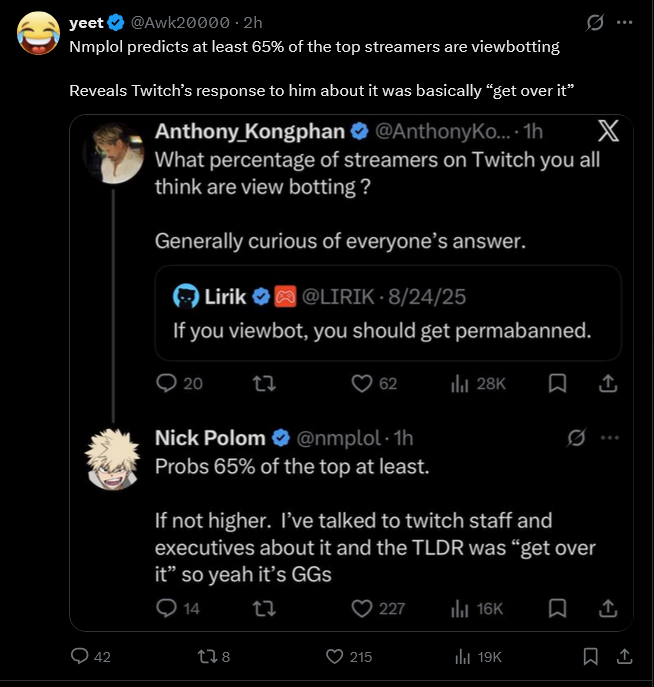Click Anthony_Kongphan's avatar in embedded image
This screenshot has width=654, height=687.
[x=115, y=153]
